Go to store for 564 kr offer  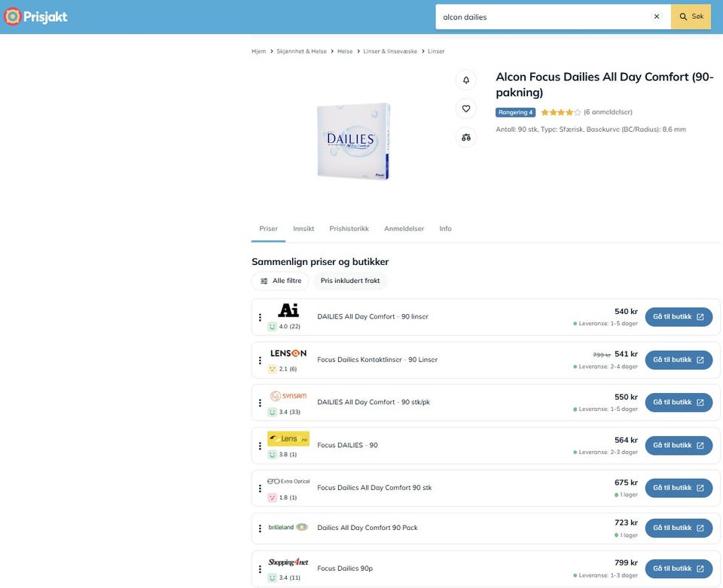click(x=679, y=445)
